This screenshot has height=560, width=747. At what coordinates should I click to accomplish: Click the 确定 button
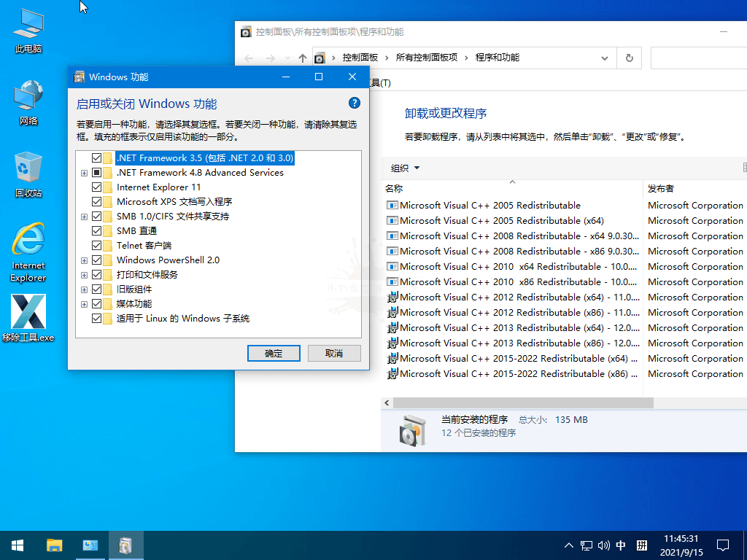[274, 353]
